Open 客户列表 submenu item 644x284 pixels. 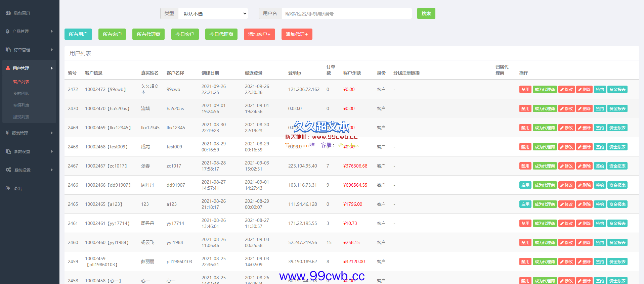(x=21, y=82)
